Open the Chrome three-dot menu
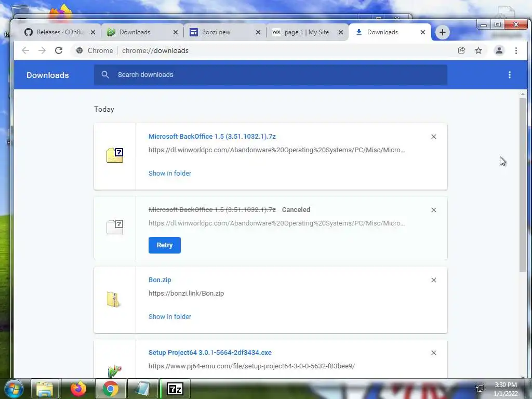 pos(516,50)
